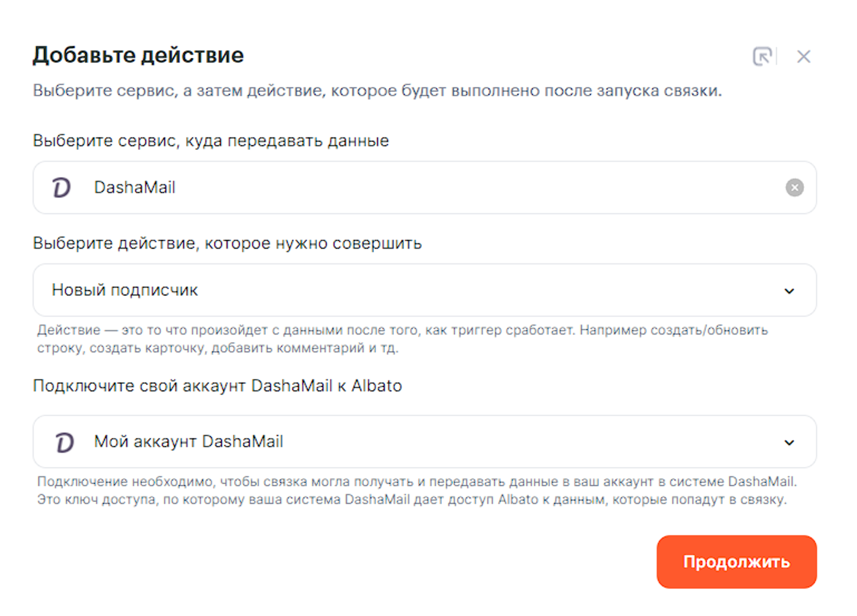Image resolution: width=857 pixels, height=616 pixels.
Task: Open the 'Новый подписчик' action dropdown
Action: click(x=390, y=290)
